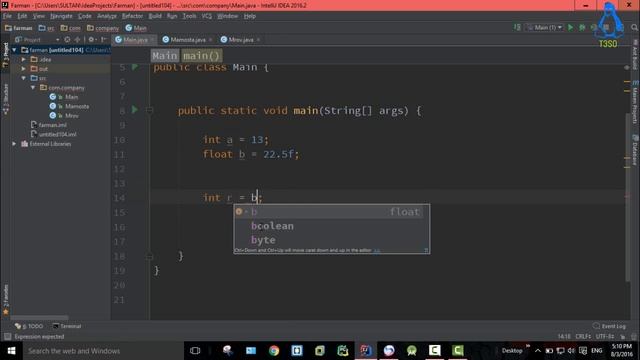Image resolution: width=640 pixels, height=360 pixels.
Task: Open the Terminal tool window
Action: point(67,326)
